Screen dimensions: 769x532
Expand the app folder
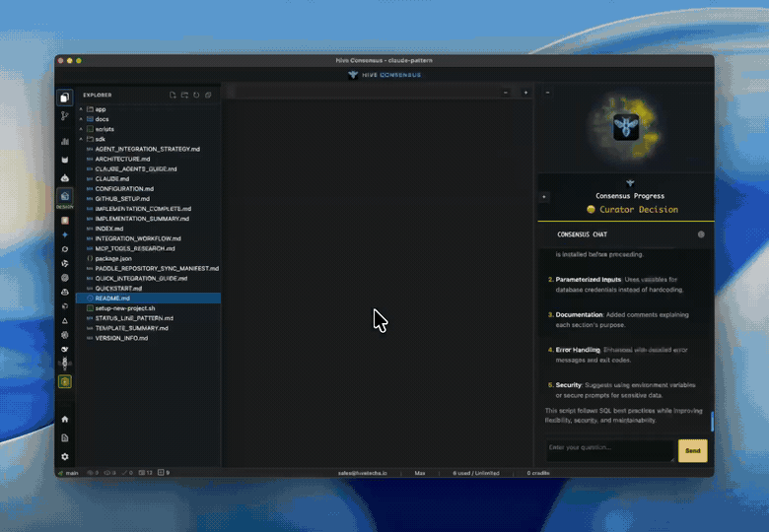click(x=148, y=109)
